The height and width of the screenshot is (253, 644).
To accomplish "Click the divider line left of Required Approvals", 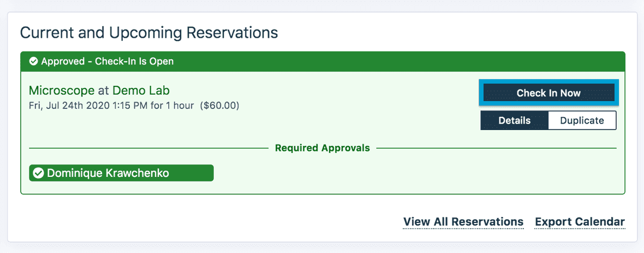I will [147, 148].
